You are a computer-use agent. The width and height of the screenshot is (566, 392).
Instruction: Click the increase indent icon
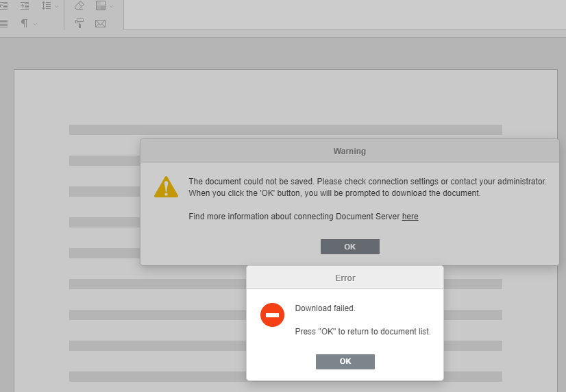tap(25, 5)
